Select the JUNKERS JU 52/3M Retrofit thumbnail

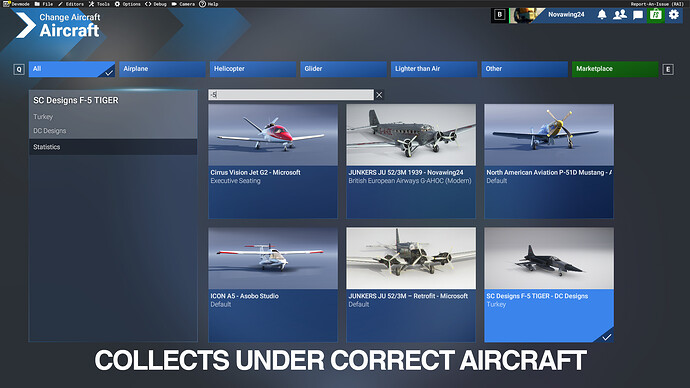[411, 258]
